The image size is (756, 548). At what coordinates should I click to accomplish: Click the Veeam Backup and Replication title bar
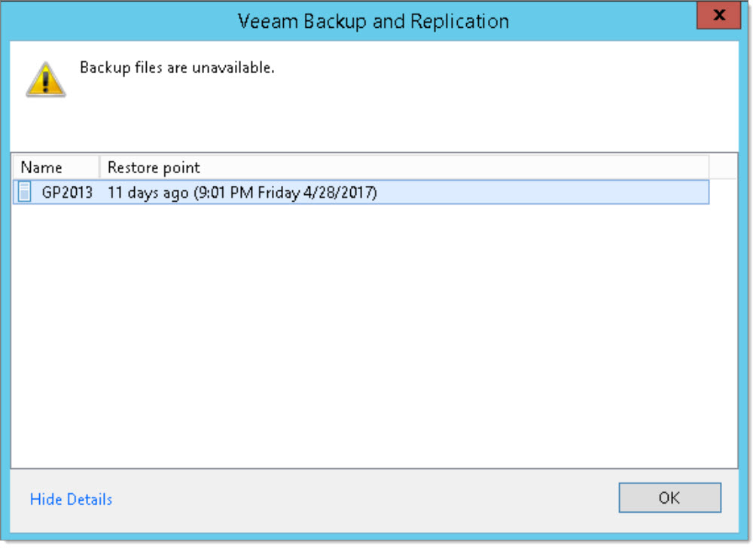[x=373, y=21]
